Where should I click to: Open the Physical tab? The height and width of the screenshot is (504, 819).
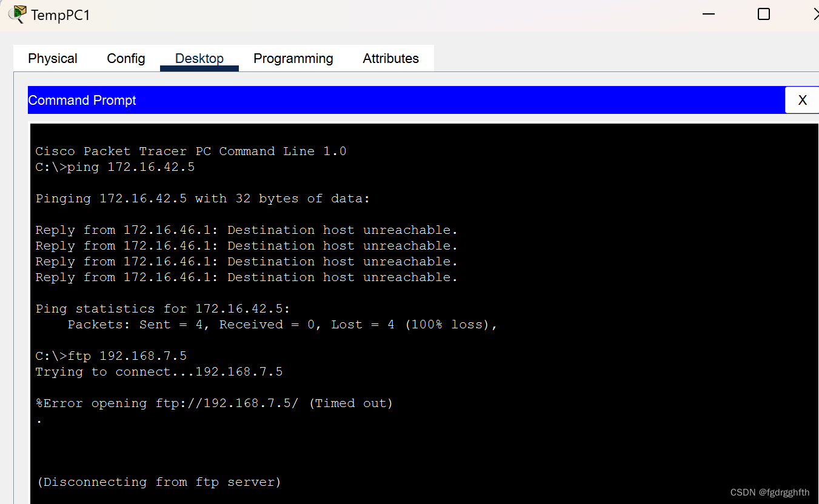(x=53, y=59)
